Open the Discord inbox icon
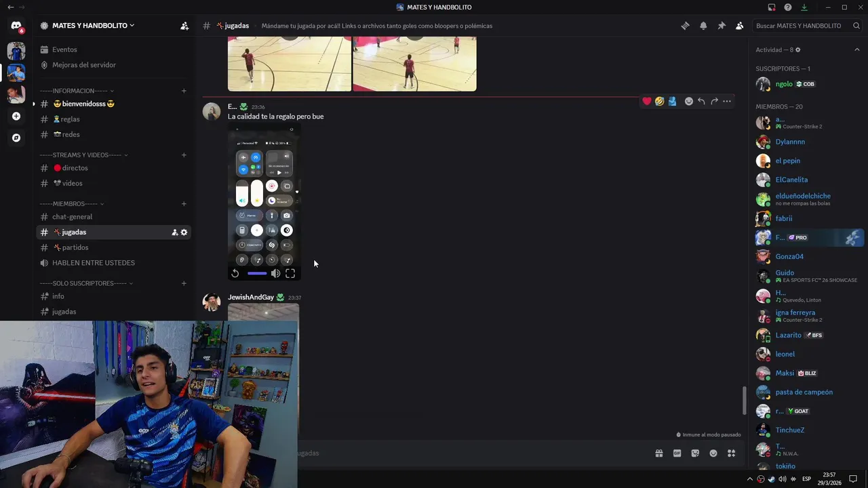The height and width of the screenshot is (488, 868). click(772, 7)
